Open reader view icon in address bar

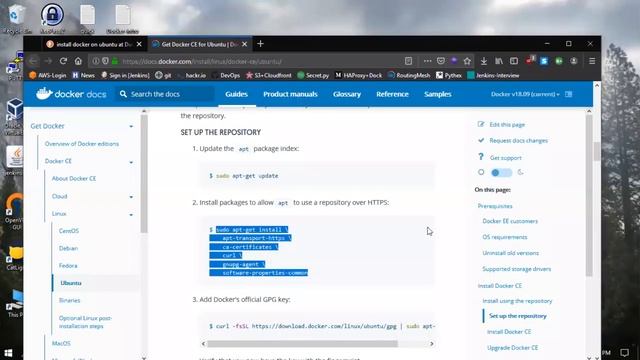point(408,61)
